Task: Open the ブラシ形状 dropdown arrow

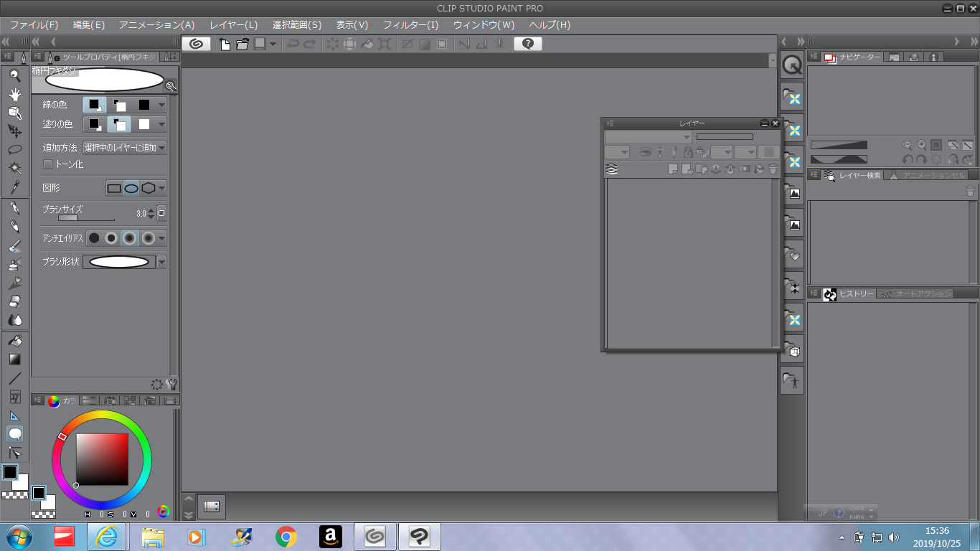Action: (x=161, y=262)
